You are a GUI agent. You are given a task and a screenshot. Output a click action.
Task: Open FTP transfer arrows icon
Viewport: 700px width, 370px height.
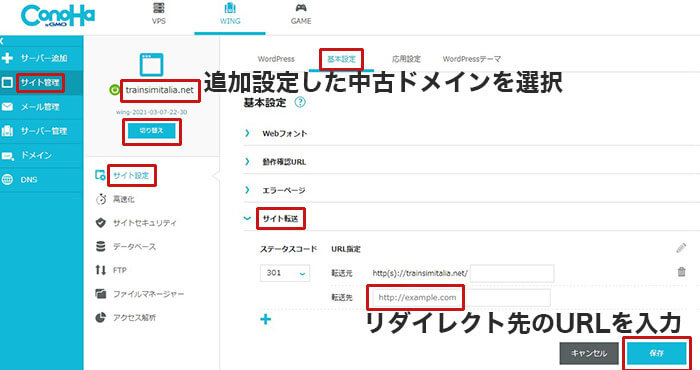[x=101, y=270]
